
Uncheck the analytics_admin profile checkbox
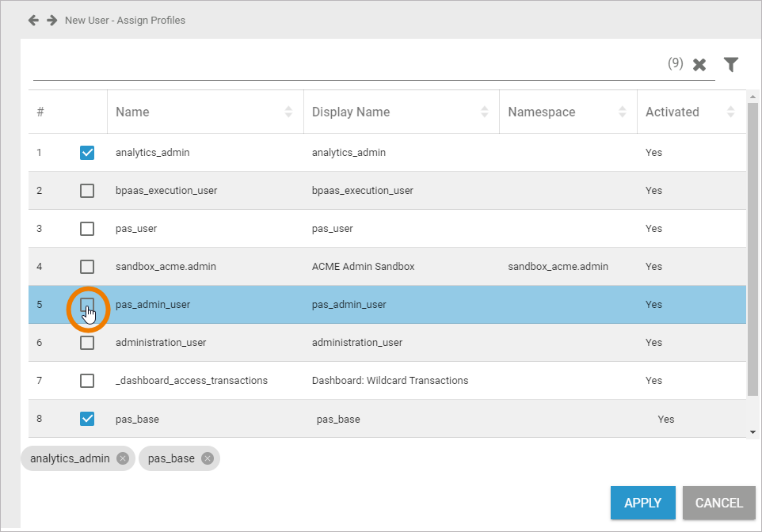(87, 153)
